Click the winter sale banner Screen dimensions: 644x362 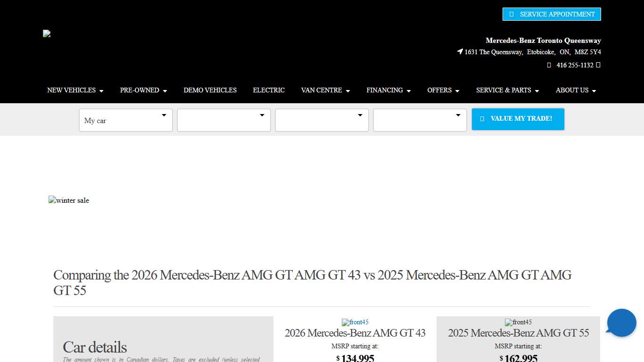coord(69,200)
